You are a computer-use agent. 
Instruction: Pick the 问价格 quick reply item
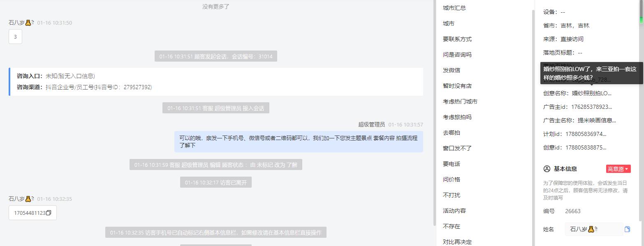click(452, 179)
